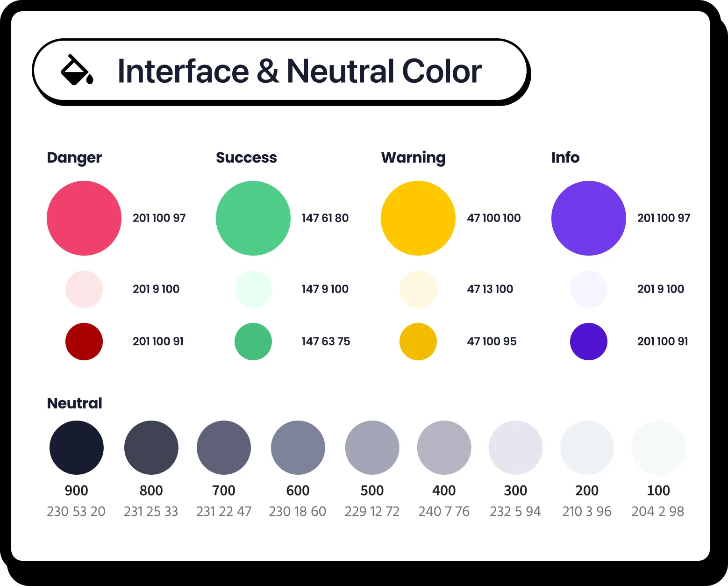Click the Neutral shade label "600"

click(298, 491)
